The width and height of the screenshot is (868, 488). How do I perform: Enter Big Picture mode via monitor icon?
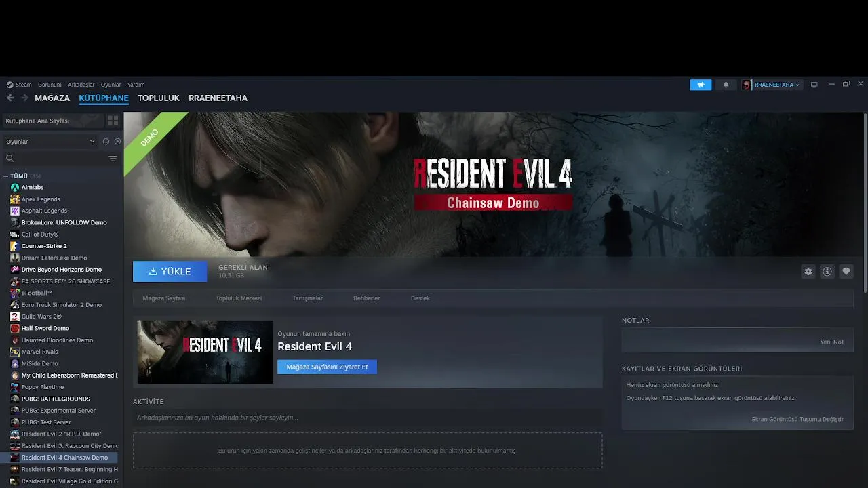814,85
